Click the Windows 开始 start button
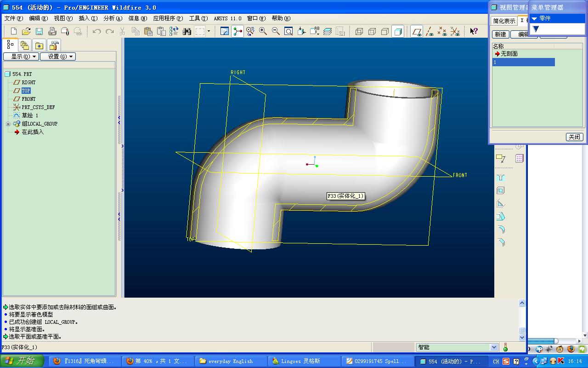588x368 pixels. tap(22, 361)
